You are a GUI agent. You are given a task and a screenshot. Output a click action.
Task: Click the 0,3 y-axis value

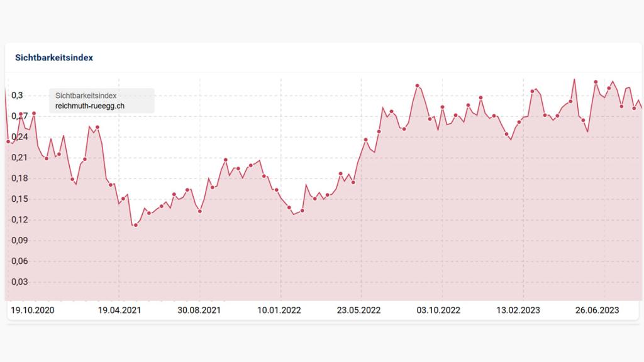click(x=17, y=96)
